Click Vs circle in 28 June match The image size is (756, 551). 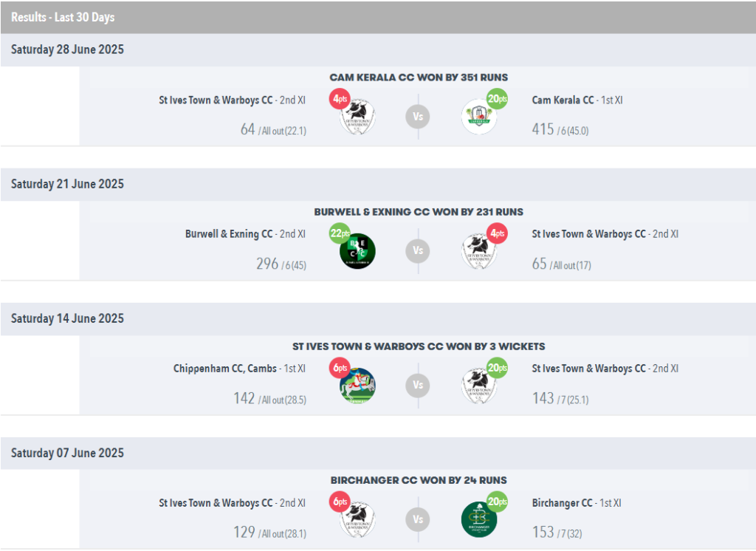pyautogui.click(x=418, y=117)
